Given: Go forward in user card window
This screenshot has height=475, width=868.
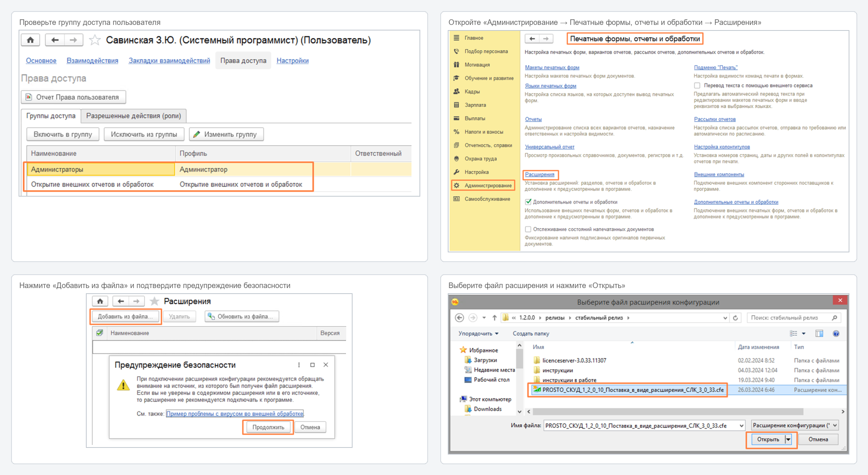Looking at the screenshot, I should pos(73,40).
